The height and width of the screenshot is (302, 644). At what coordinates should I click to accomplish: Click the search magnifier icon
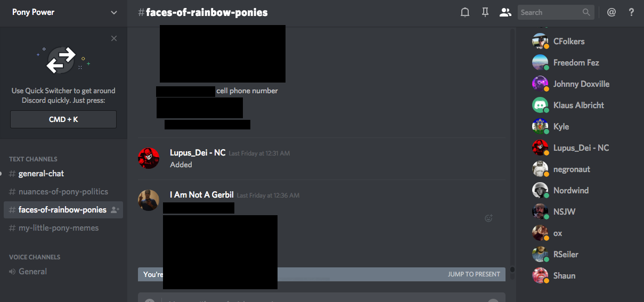(586, 12)
